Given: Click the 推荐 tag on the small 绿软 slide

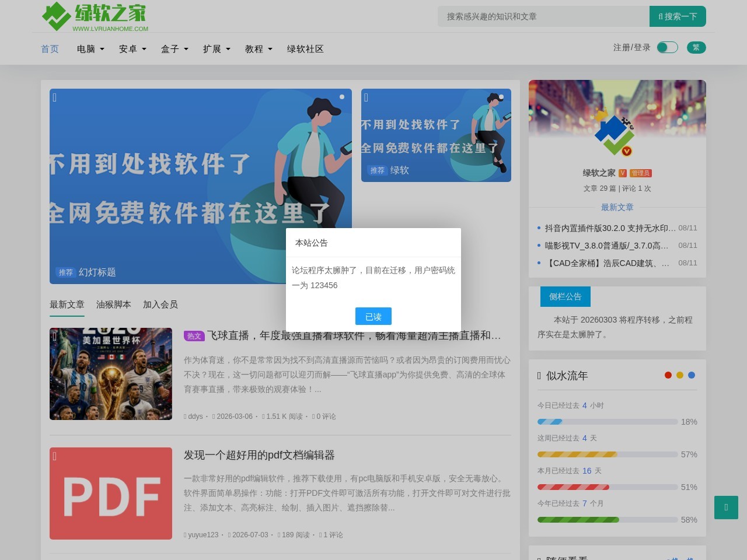Looking at the screenshot, I should (378, 170).
